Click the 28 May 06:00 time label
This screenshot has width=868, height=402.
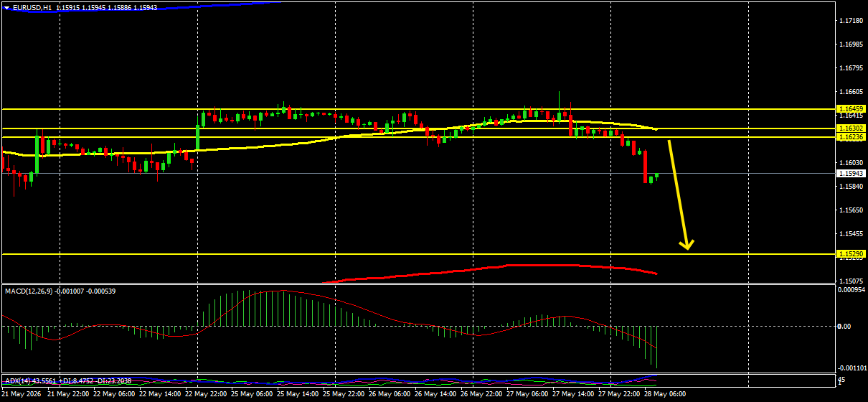tap(666, 395)
